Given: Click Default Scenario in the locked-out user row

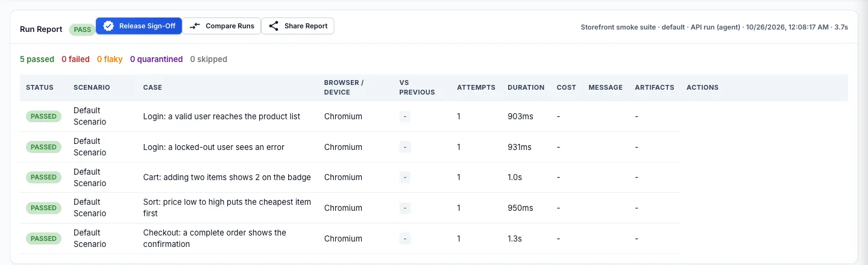Looking at the screenshot, I should click(90, 147).
